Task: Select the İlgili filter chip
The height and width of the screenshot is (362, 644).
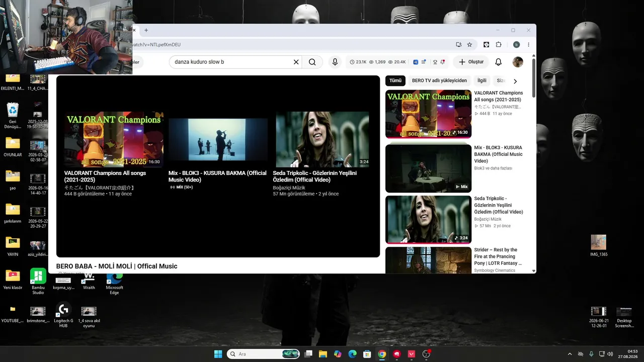Action: [x=482, y=80]
